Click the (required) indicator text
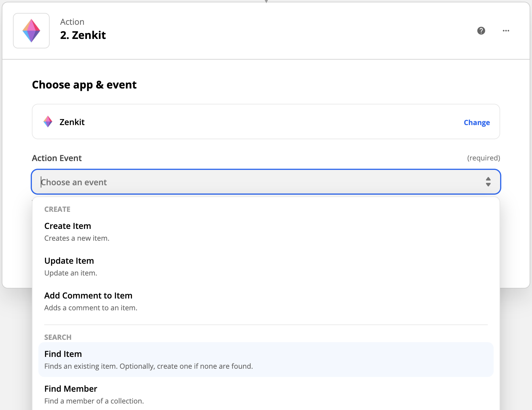The image size is (532, 410). (484, 158)
